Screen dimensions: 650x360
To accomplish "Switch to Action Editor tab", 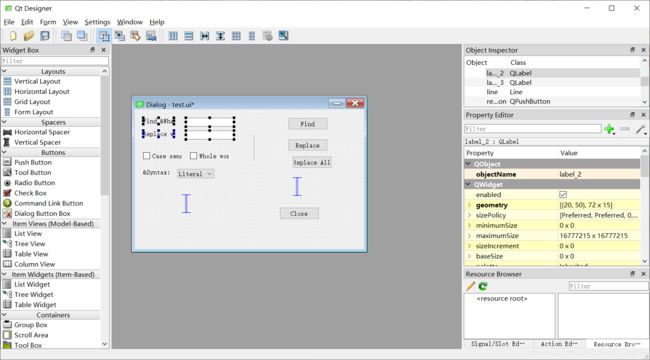I will click(559, 344).
